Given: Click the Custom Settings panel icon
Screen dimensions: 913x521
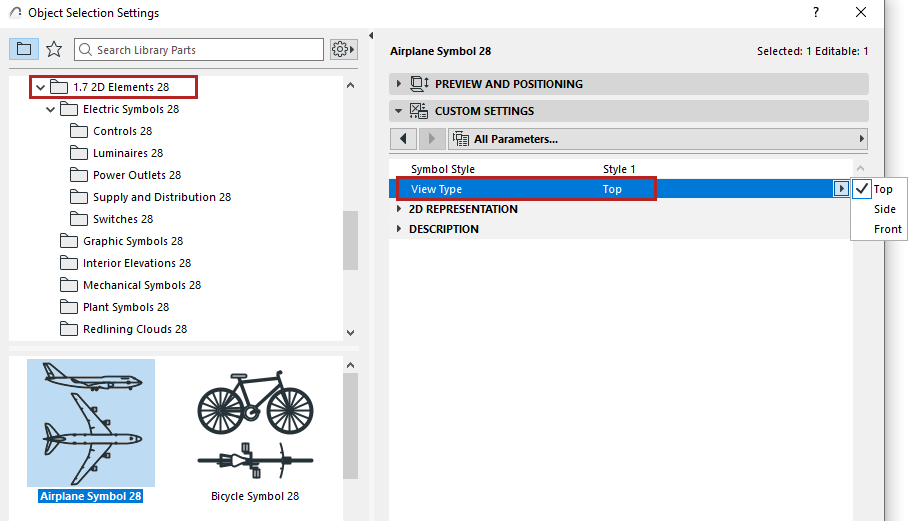Looking at the screenshot, I should [419, 111].
